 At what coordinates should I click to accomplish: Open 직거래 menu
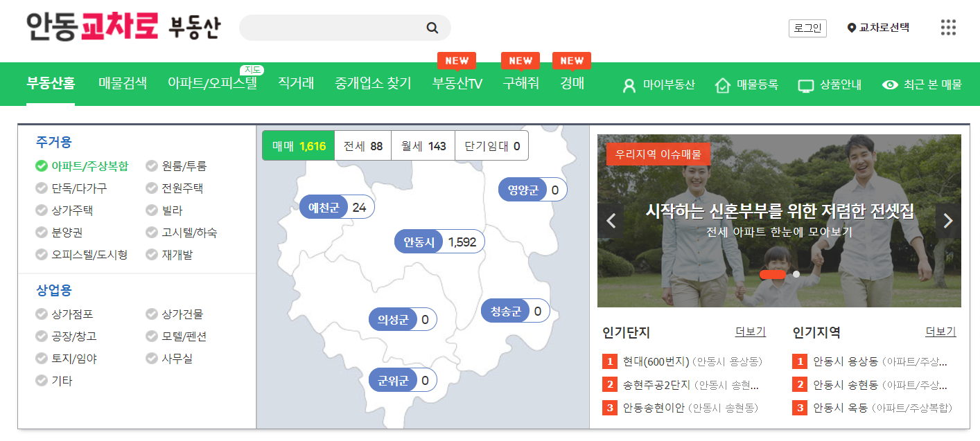click(x=296, y=84)
